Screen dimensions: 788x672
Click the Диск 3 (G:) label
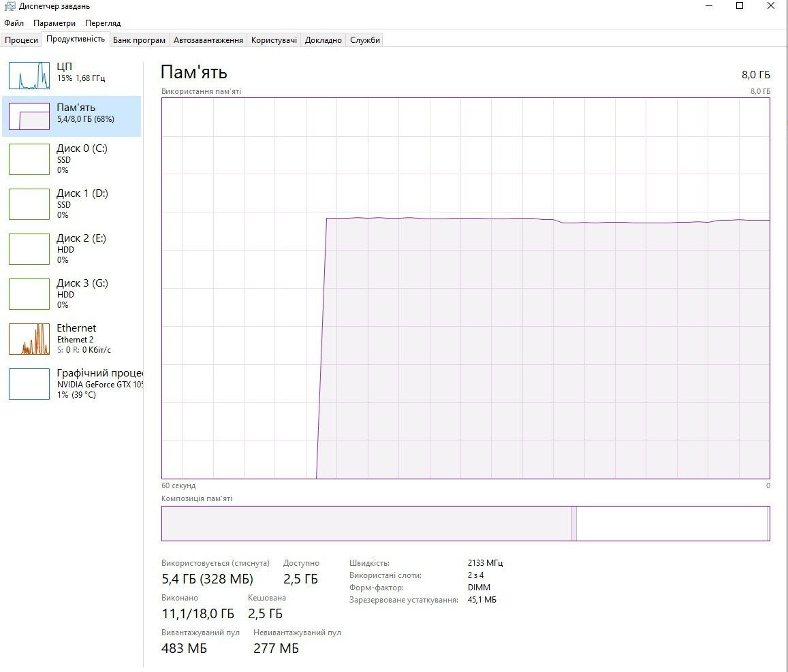click(x=82, y=283)
